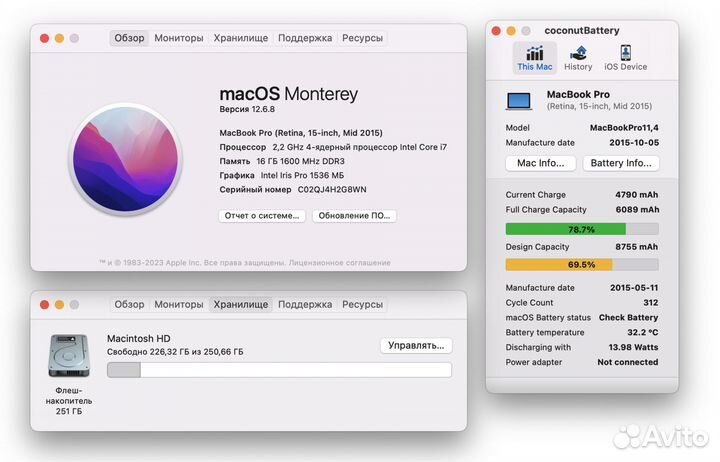
Task: Switch to iOS Device in coconutBattery
Action: pos(625,58)
